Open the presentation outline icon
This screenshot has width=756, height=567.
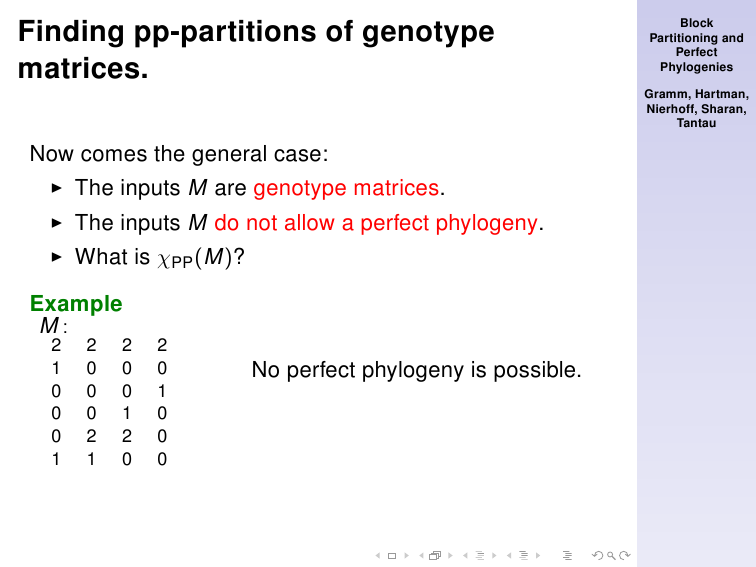point(567,555)
